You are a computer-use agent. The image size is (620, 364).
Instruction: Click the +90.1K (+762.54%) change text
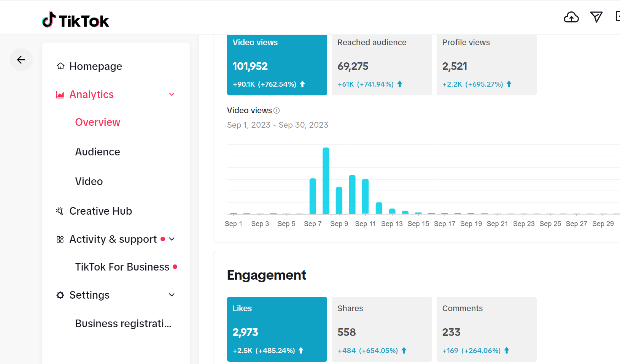265,84
